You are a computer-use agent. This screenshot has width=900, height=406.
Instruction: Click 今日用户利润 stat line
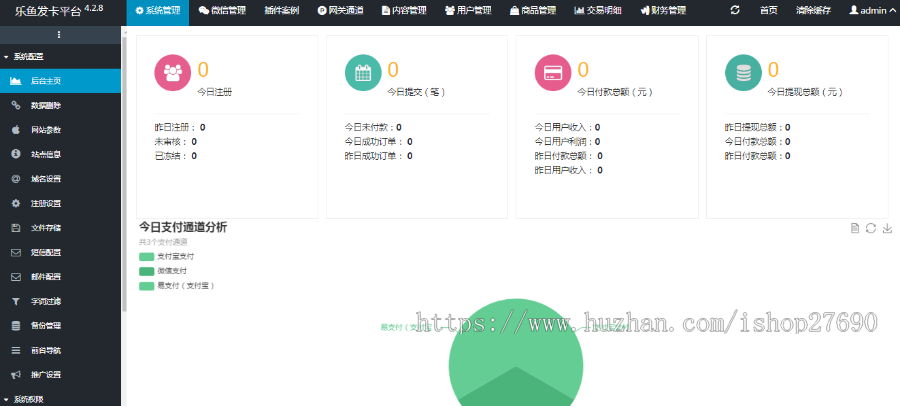(x=567, y=141)
